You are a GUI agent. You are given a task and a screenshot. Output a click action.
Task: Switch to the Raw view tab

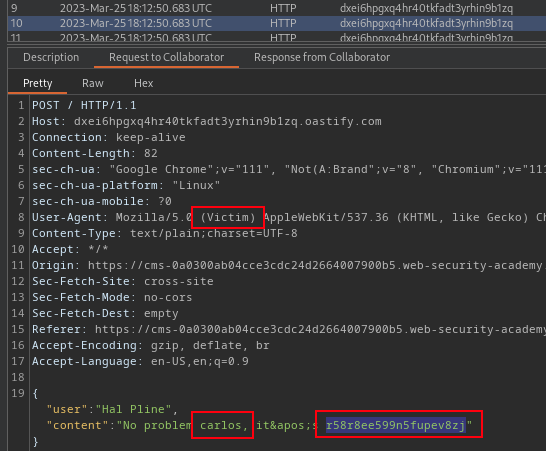pyautogui.click(x=93, y=84)
